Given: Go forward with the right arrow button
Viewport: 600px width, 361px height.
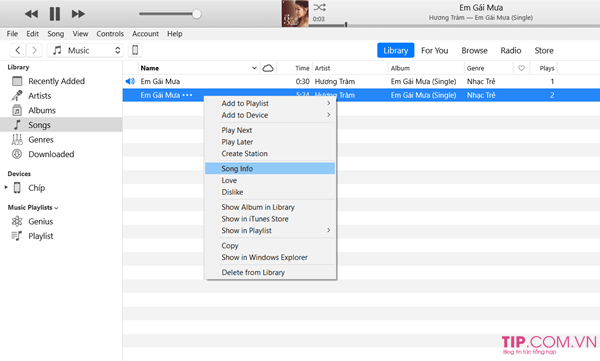Looking at the screenshot, I should [34, 50].
